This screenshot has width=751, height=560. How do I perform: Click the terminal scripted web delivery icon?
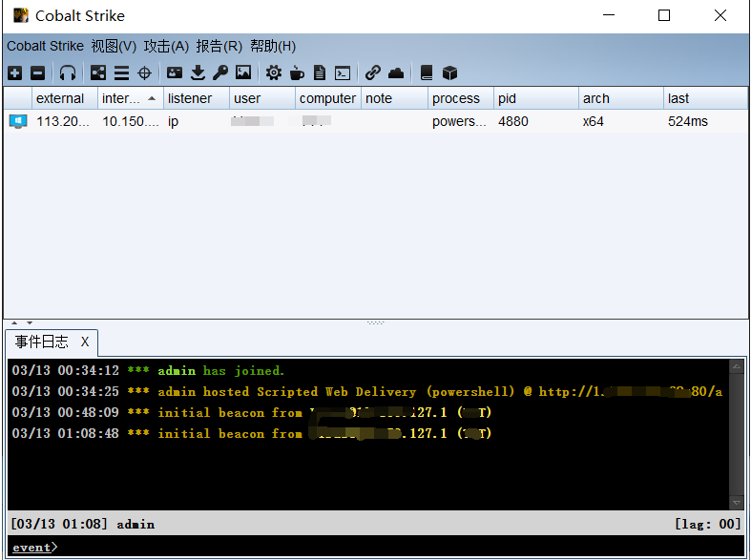point(343,73)
